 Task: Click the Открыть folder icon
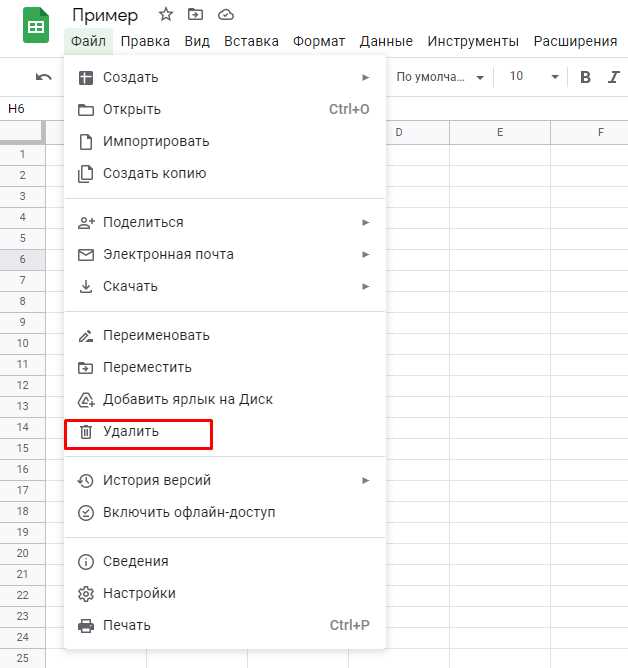pyautogui.click(x=86, y=109)
